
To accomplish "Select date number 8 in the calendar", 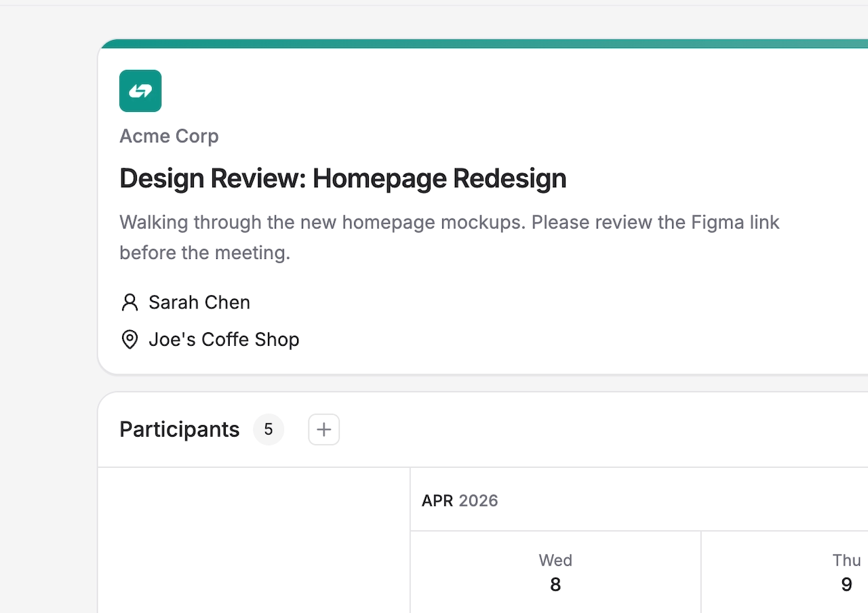I will click(555, 585).
